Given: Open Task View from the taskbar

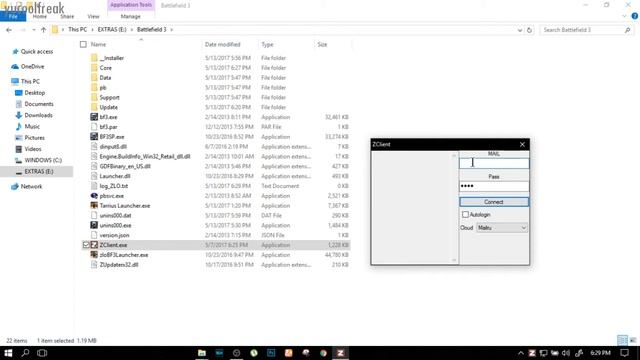Looking at the screenshot, I should pyautogui.click(x=42, y=353).
